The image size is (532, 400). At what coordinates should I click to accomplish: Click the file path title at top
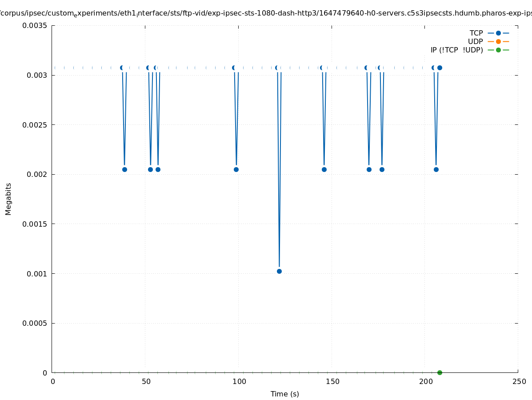(266, 13)
